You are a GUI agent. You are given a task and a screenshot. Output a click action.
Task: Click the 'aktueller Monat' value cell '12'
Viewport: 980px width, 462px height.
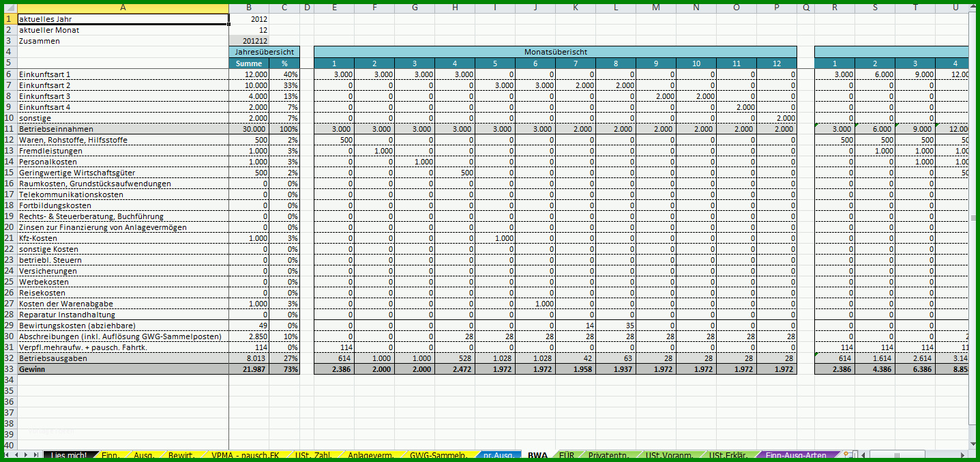click(249, 30)
